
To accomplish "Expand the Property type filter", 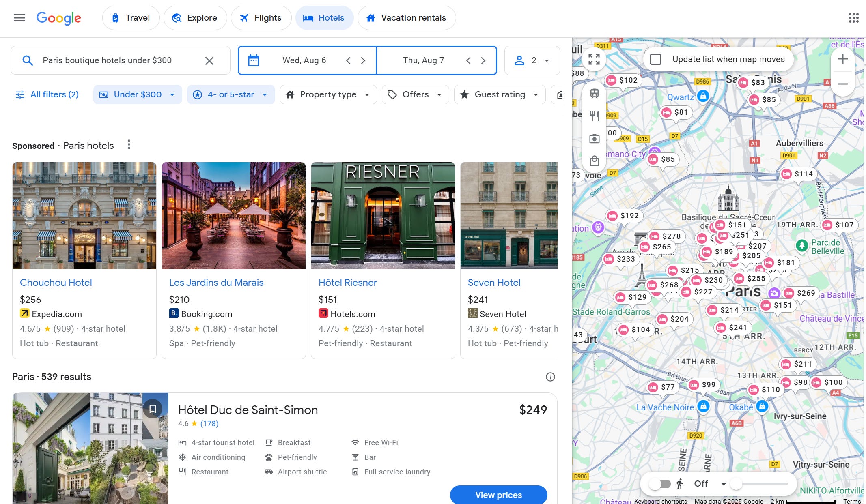I will (328, 94).
